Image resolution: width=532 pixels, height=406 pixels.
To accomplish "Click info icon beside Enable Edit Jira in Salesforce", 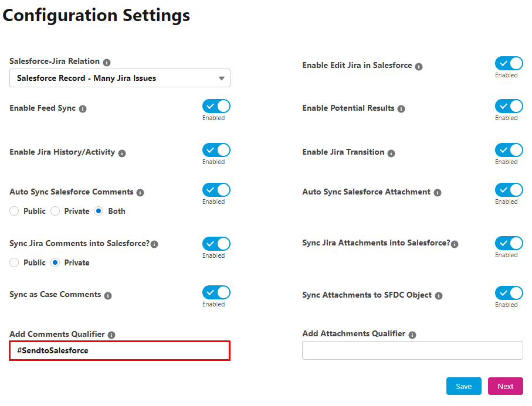I will click(x=419, y=66).
